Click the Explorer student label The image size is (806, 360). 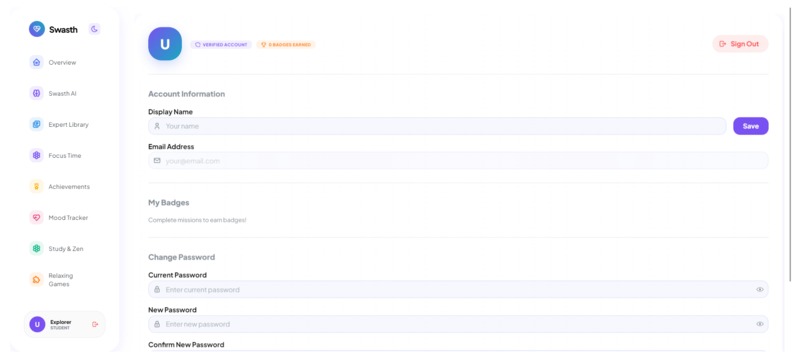tap(61, 325)
